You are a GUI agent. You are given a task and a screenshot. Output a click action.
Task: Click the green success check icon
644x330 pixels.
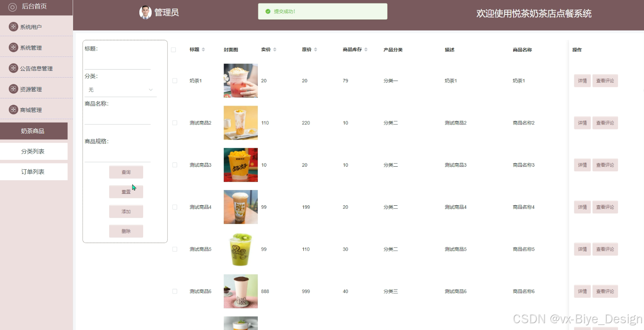[268, 11]
